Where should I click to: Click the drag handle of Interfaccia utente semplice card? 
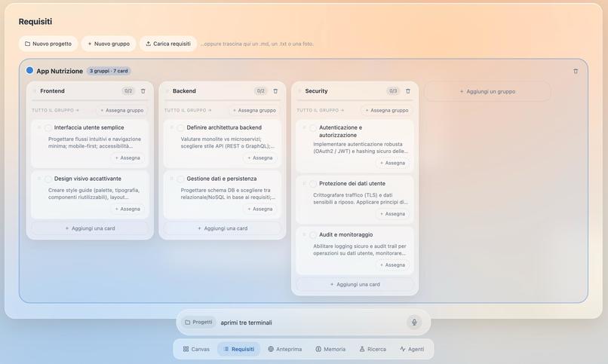pos(39,127)
